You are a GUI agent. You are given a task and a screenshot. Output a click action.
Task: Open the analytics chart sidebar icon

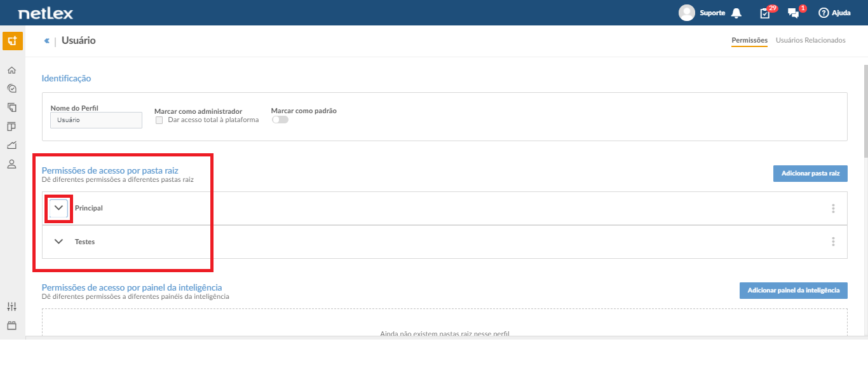click(x=11, y=145)
